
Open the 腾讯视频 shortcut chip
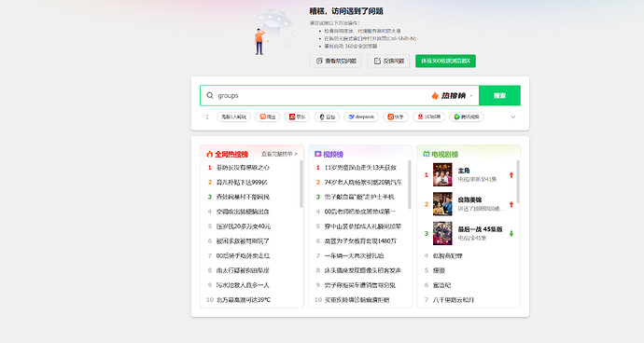point(467,117)
